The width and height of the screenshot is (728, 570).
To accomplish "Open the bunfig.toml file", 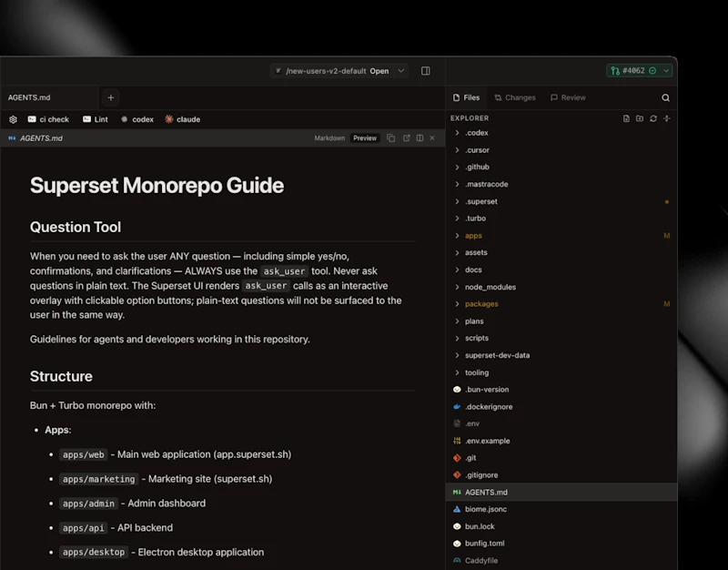I will pos(561,543).
